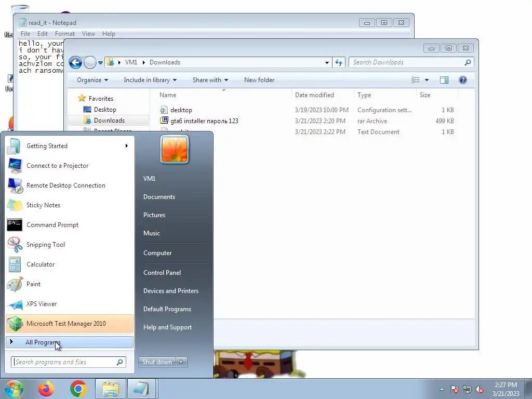Expand the view options dropdown arrow

427,80
